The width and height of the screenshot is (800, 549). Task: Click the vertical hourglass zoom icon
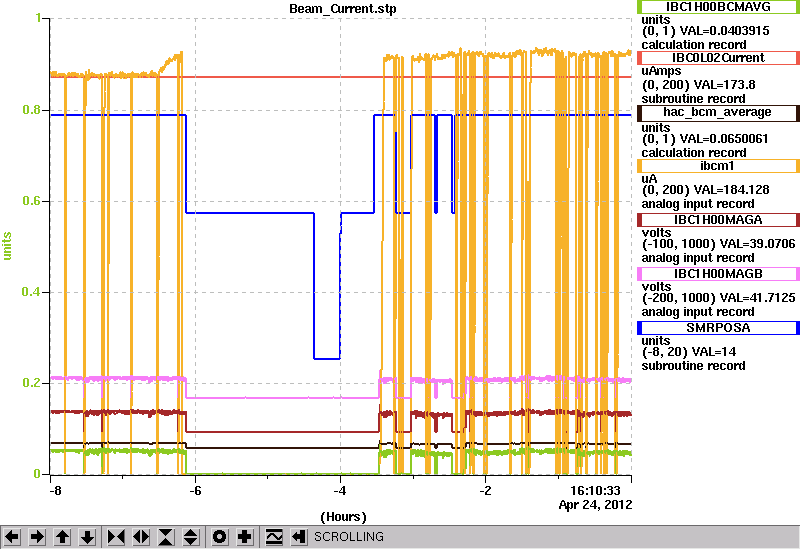click(x=166, y=537)
